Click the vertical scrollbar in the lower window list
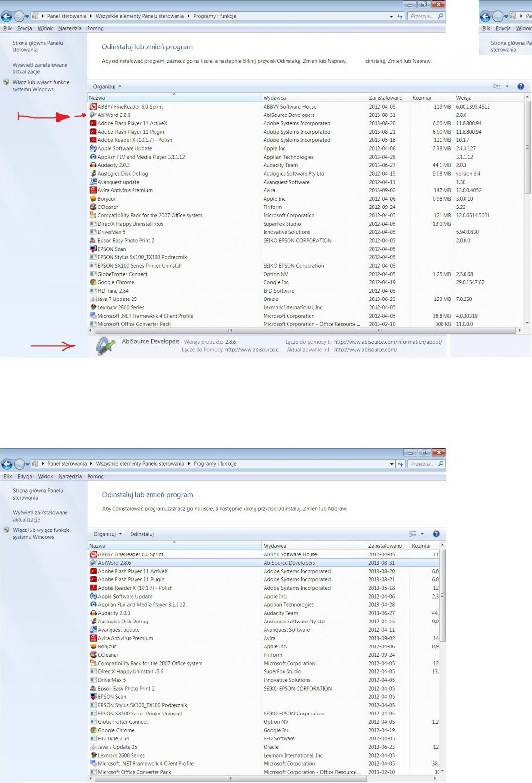The image size is (532, 783). tap(443, 595)
